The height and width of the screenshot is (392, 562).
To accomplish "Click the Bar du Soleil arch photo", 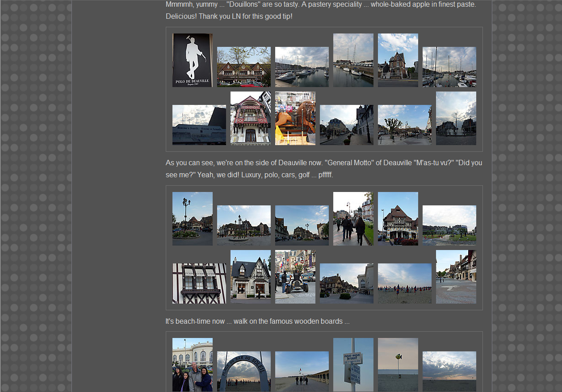I will pos(243,371).
